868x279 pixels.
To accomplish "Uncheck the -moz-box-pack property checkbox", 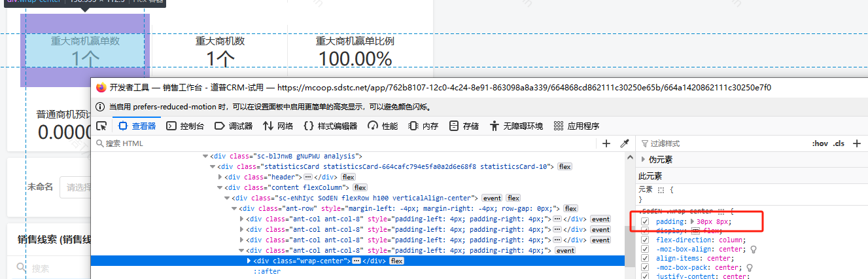I will [645, 267].
